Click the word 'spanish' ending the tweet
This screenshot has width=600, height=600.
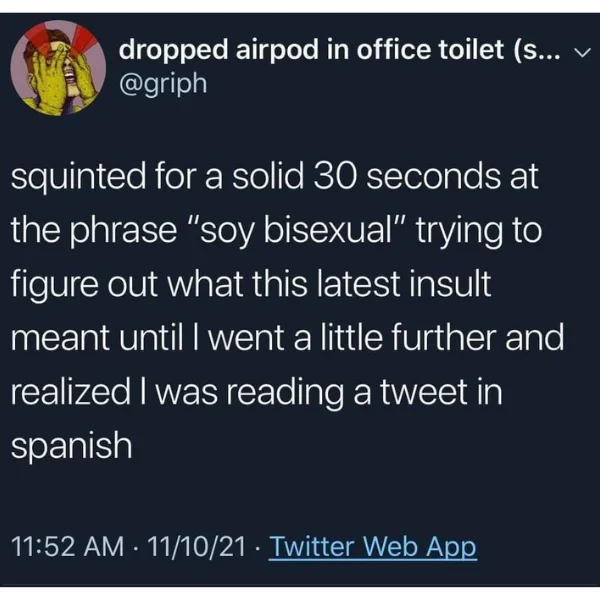click(72, 447)
